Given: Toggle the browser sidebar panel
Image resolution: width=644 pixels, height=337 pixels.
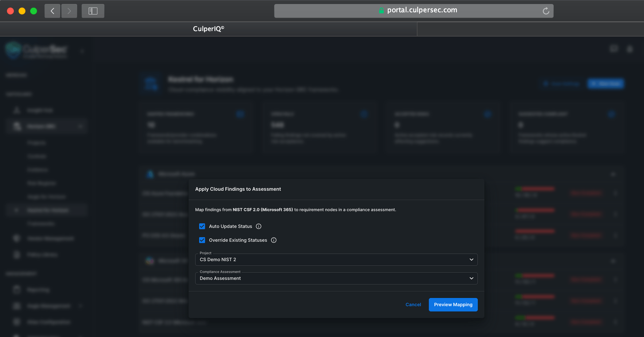Looking at the screenshot, I should coord(93,11).
